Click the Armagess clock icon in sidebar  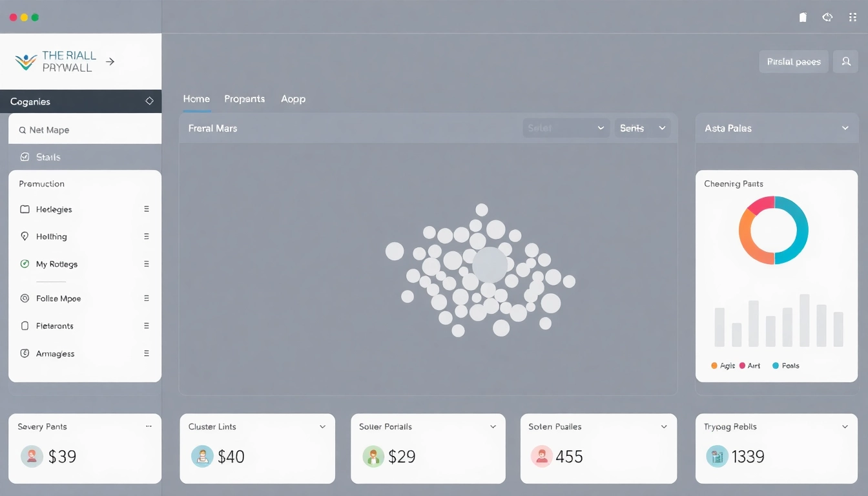(x=24, y=353)
